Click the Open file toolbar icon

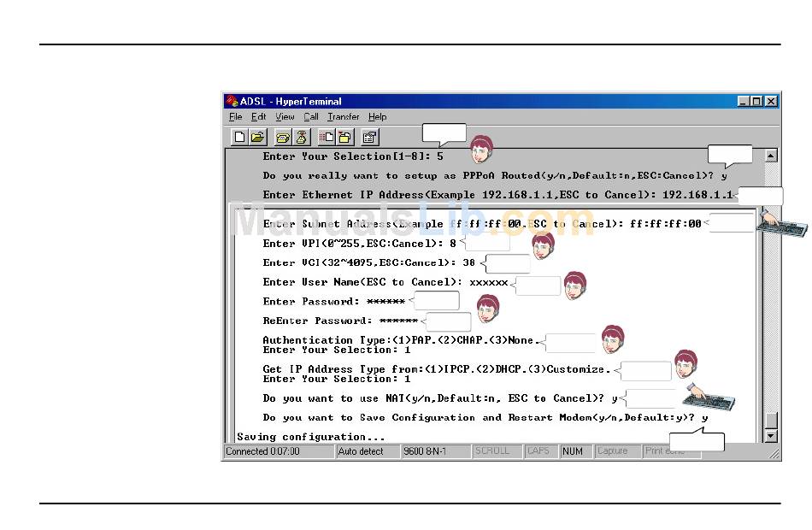(257, 137)
